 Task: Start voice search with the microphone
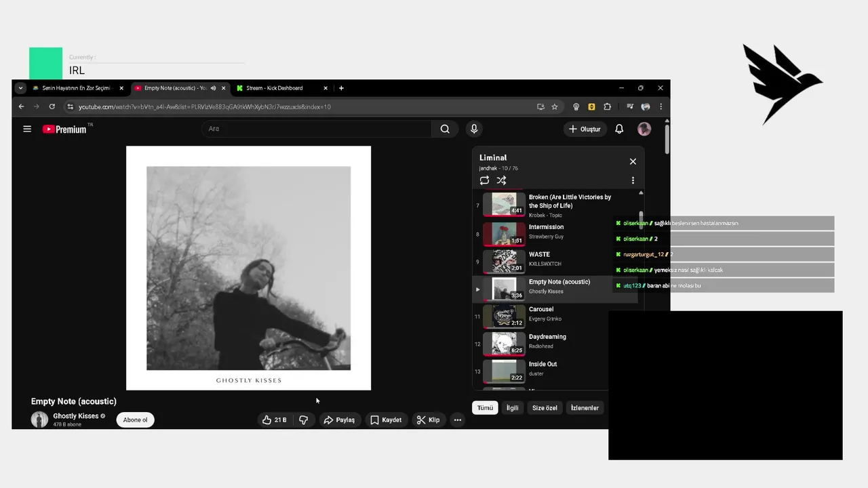(474, 129)
